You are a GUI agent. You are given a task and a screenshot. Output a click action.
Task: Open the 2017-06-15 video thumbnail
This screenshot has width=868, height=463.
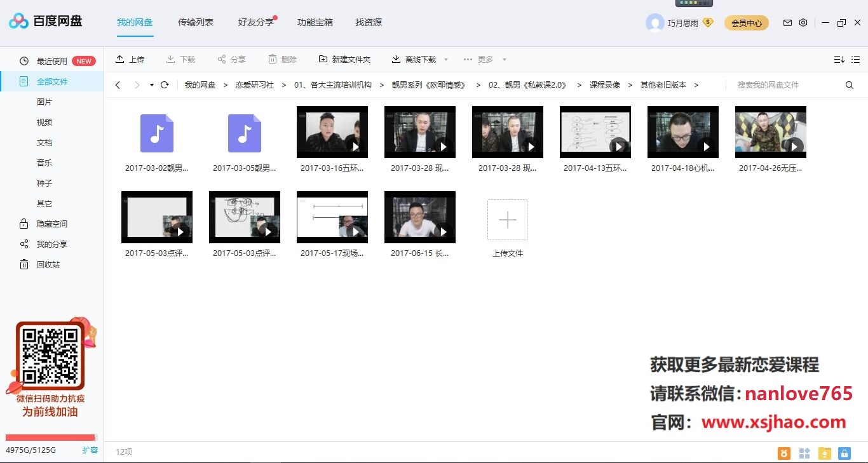point(419,217)
